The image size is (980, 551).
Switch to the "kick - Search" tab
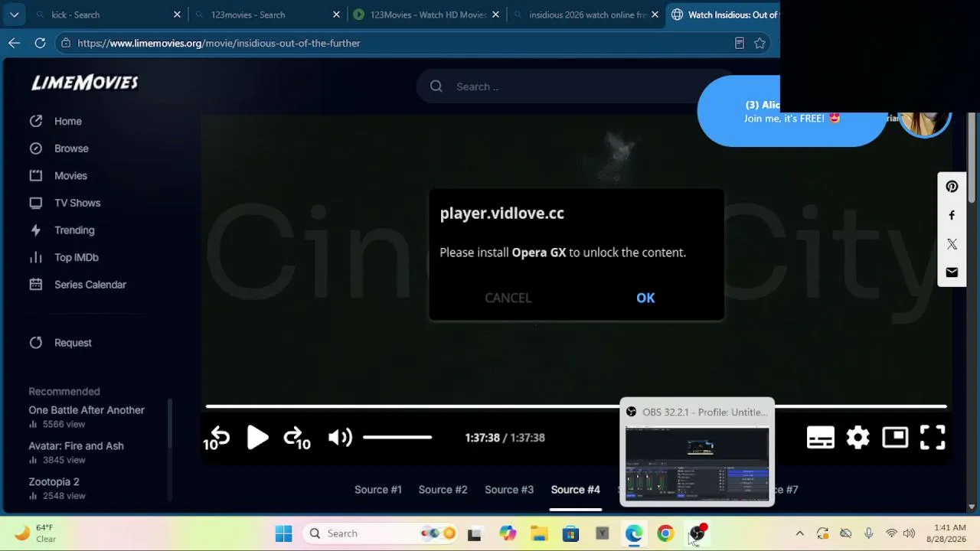click(x=107, y=15)
